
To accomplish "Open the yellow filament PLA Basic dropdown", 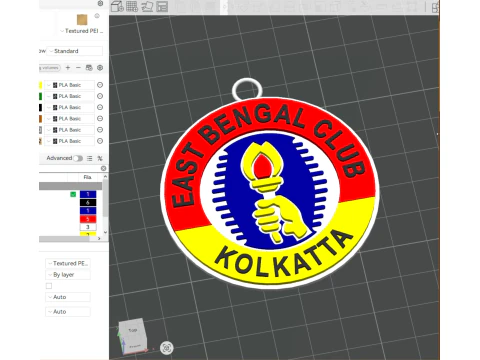I will (x=69, y=85).
